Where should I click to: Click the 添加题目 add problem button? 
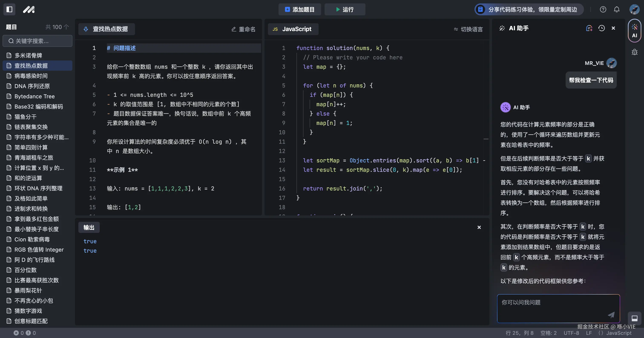299,10
